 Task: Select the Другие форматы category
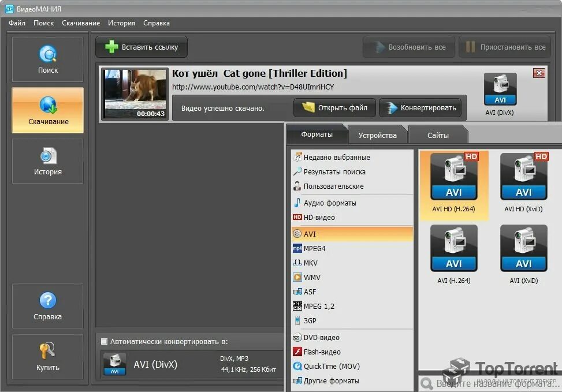click(x=352, y=380)
